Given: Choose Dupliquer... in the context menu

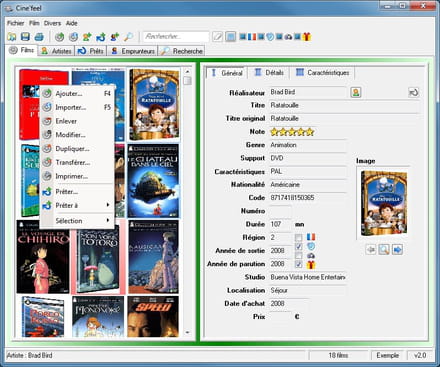Looking at the screenshot, I should point(77,149).
